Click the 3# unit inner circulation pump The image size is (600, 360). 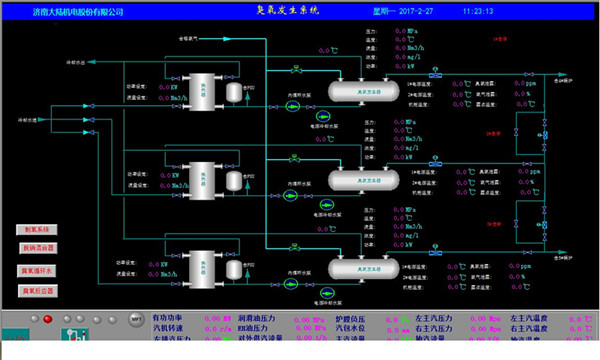click(x=291, y=284)
